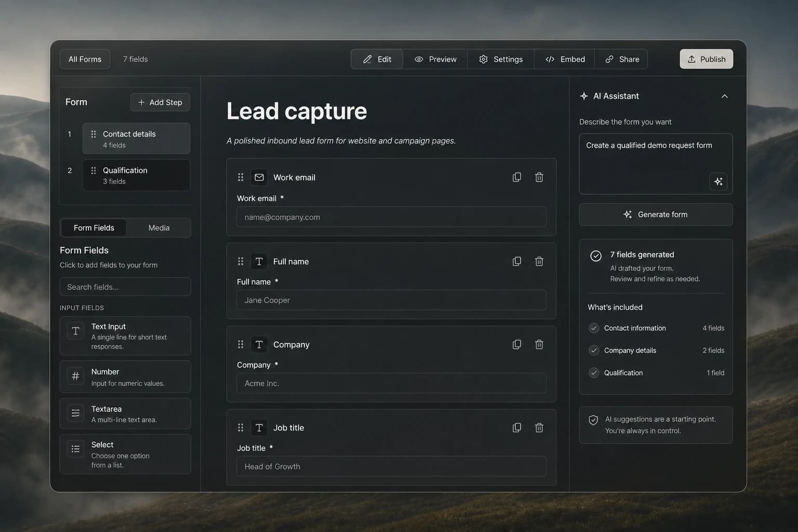The image size is (798, 532).
Task: Delete the Full name field
Action: click(x=539, y=261)
